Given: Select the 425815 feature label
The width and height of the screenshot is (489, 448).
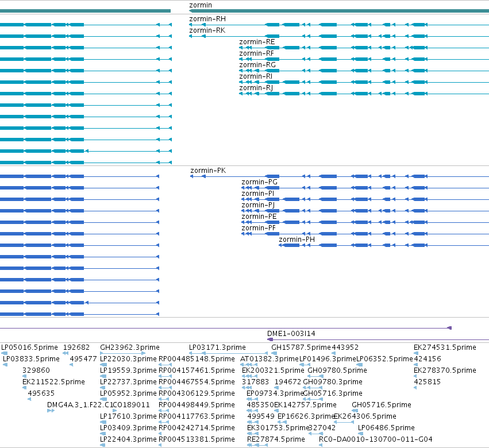Looking at the screenshot, I should pos(428,382).
